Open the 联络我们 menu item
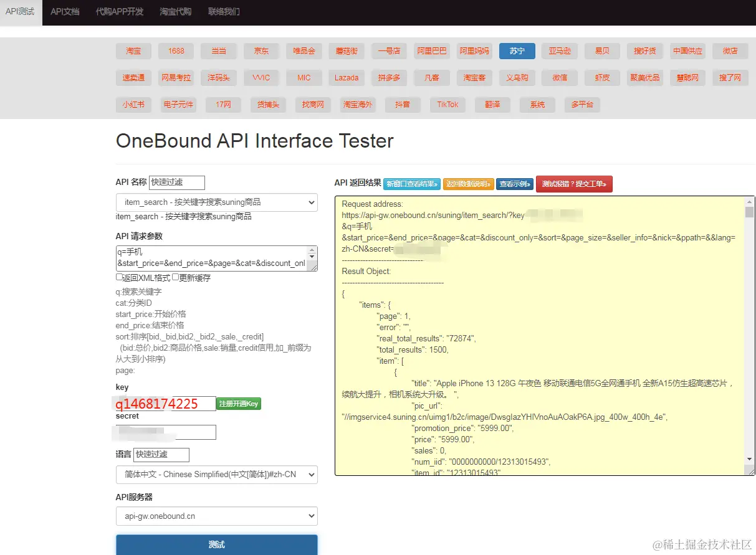Image resolution: width=756 pixels, height=555 pixels. pyautogui.click(x=224, y=12)
